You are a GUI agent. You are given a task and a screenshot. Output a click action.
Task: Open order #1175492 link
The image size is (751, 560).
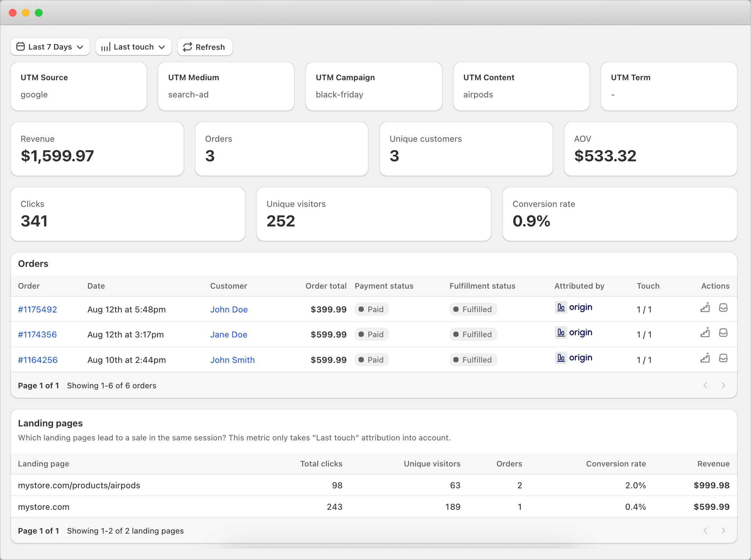[37, 310]
